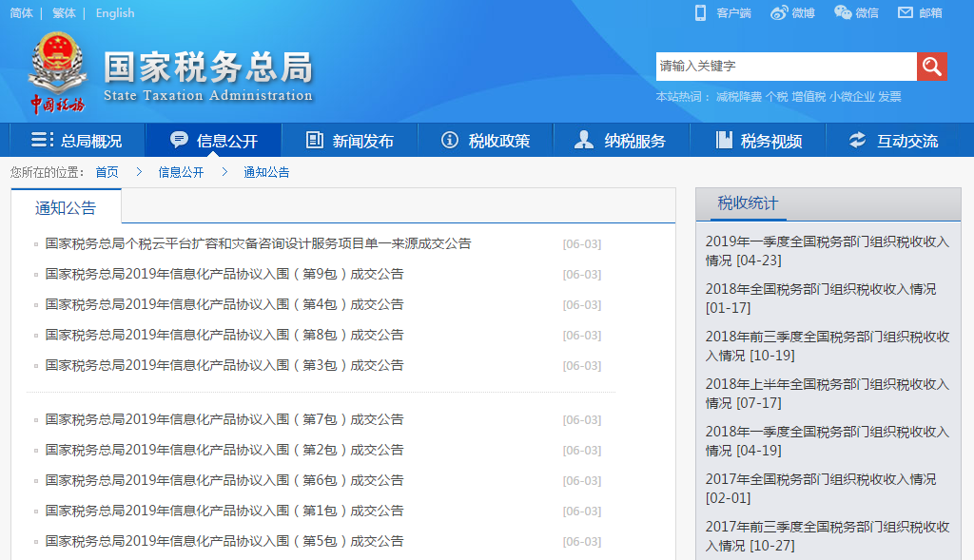This screenshot has width=974, height=560.
Task: Open the 纳税服务 navigation menu
Action: click(x=621, y=141)
